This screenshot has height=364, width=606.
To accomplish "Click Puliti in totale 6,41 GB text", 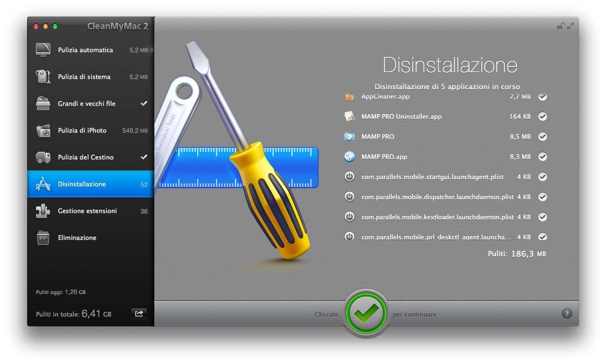I will coord(74,314).
